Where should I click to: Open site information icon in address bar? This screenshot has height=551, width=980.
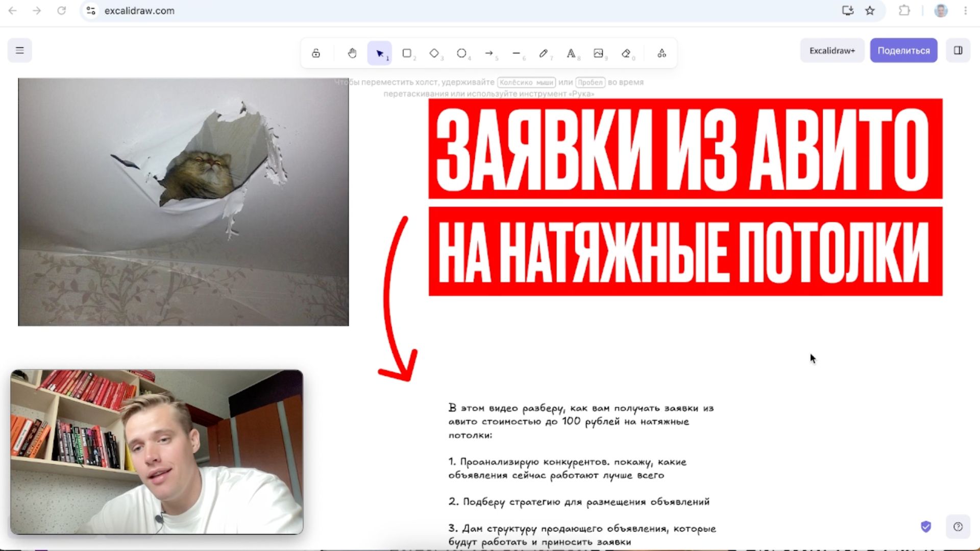[91, 10]
